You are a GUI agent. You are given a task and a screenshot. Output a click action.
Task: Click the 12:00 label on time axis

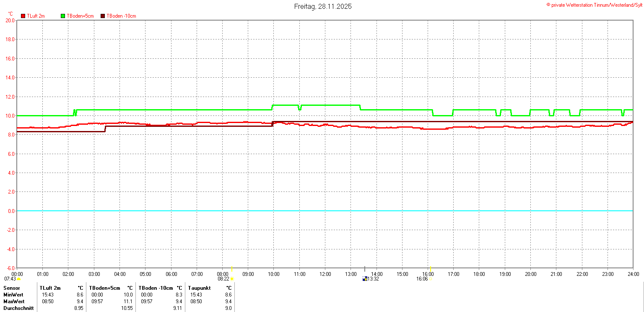pyautogui.click(x=325, y=274)
